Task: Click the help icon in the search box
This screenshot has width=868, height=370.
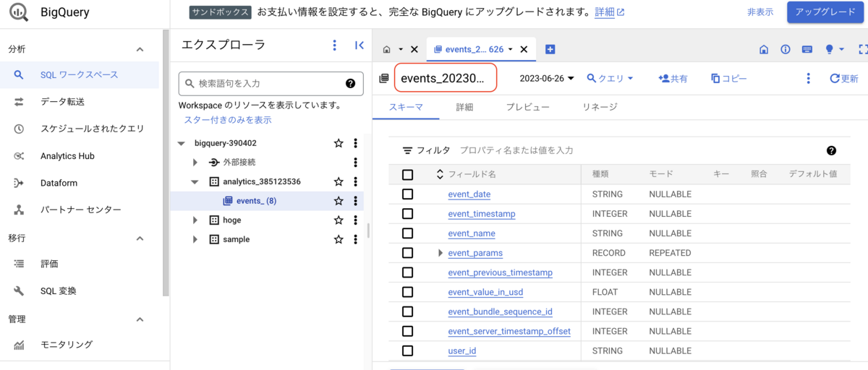Action: tap(350, 83)
